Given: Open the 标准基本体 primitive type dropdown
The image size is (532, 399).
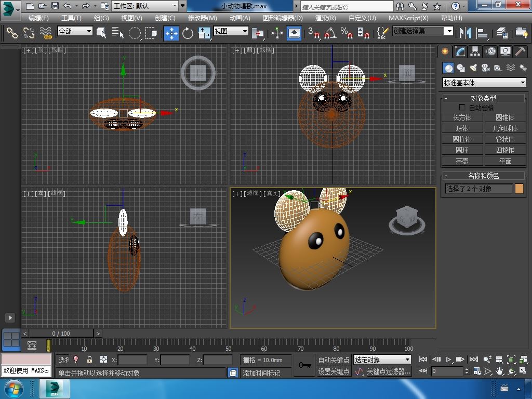Looking at the screenshot, I should pyautogui.click(x=484, y=83).
